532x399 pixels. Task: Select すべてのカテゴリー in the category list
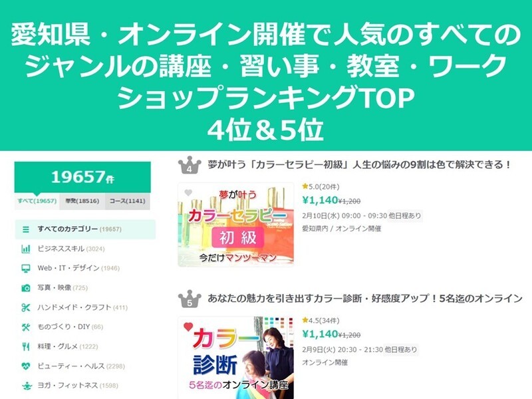pos(85,229)
